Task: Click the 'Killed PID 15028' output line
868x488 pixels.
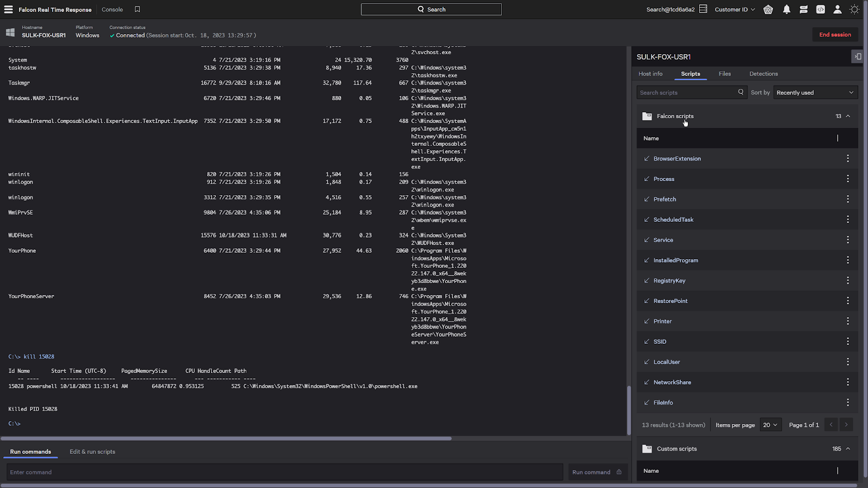Action: [x=33, y=409]
